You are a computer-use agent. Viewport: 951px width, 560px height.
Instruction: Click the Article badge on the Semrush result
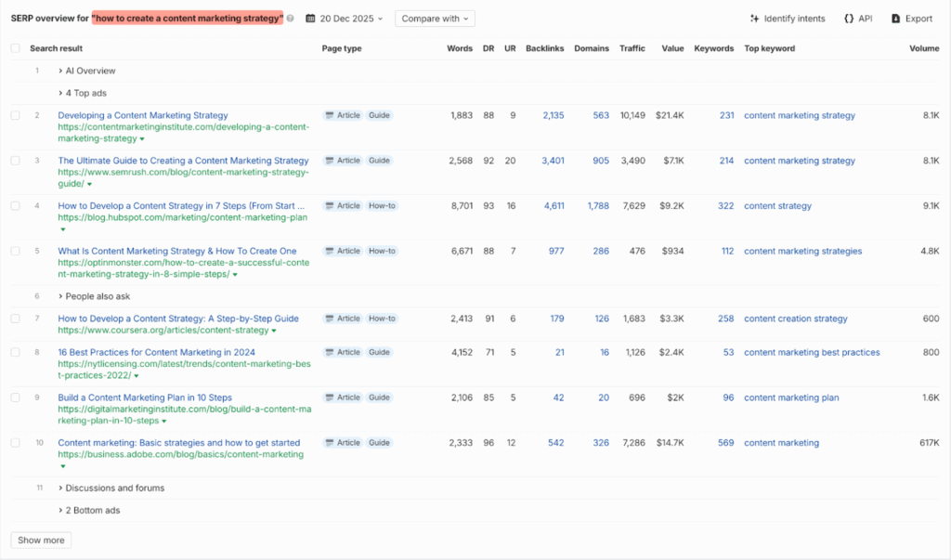click(342, 160)
